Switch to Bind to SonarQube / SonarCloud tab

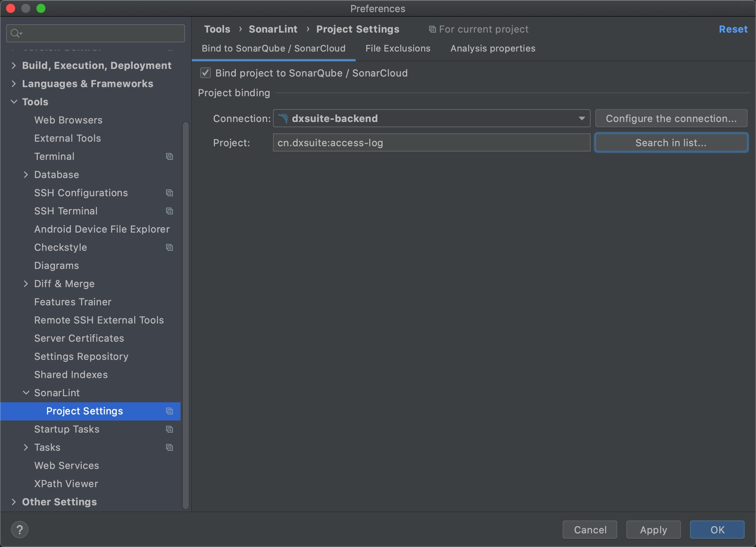click(x=273, y=48)
